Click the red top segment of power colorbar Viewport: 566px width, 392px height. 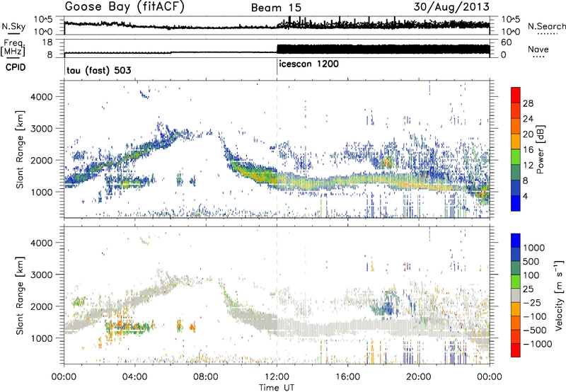[516, 95]
